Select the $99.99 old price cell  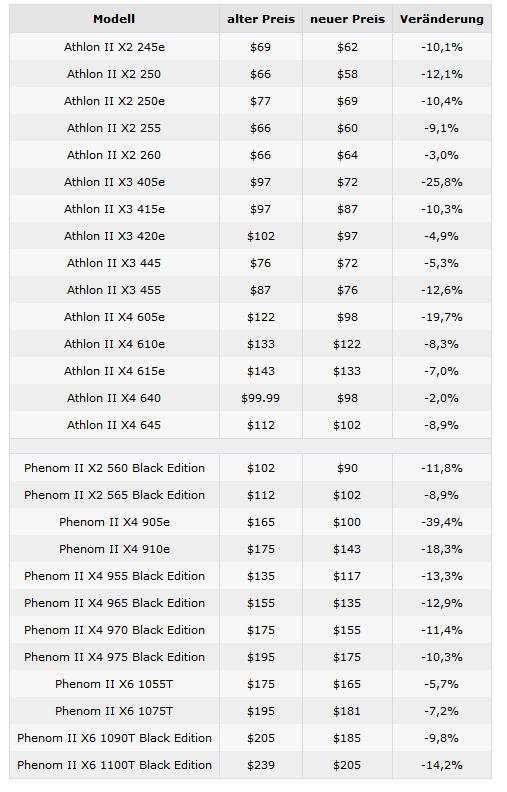[x=261, y=398]
